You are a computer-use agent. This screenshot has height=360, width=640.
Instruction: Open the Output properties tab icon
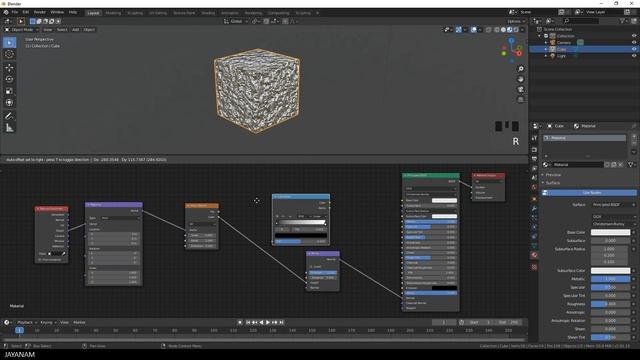coord(534,159)
